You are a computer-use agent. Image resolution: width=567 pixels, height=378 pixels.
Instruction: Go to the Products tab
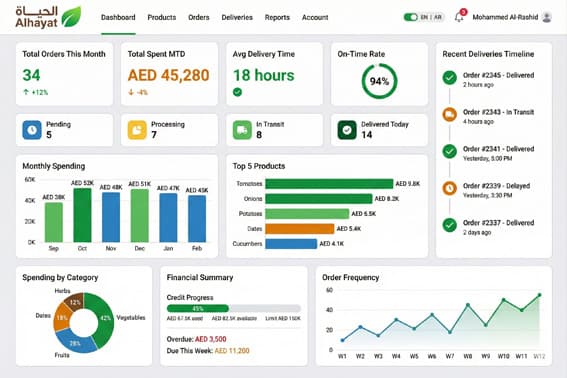coord(162,17)
